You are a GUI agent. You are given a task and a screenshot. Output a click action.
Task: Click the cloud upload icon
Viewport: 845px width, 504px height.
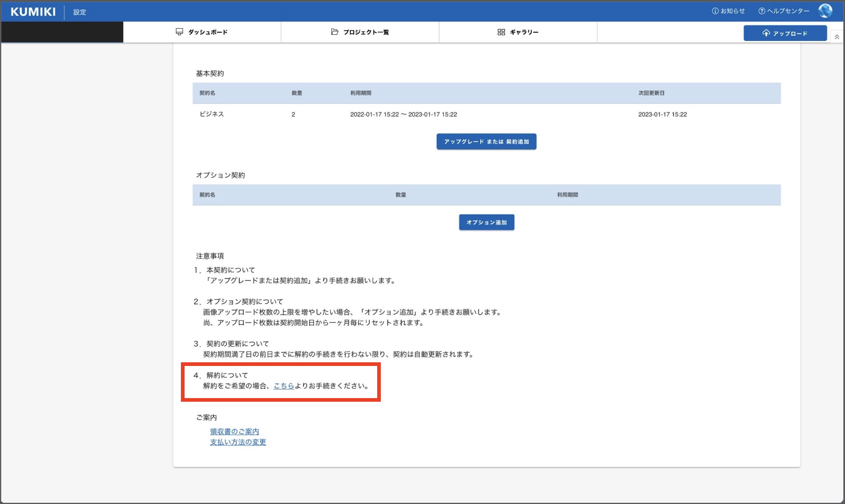tap(766, 33)
